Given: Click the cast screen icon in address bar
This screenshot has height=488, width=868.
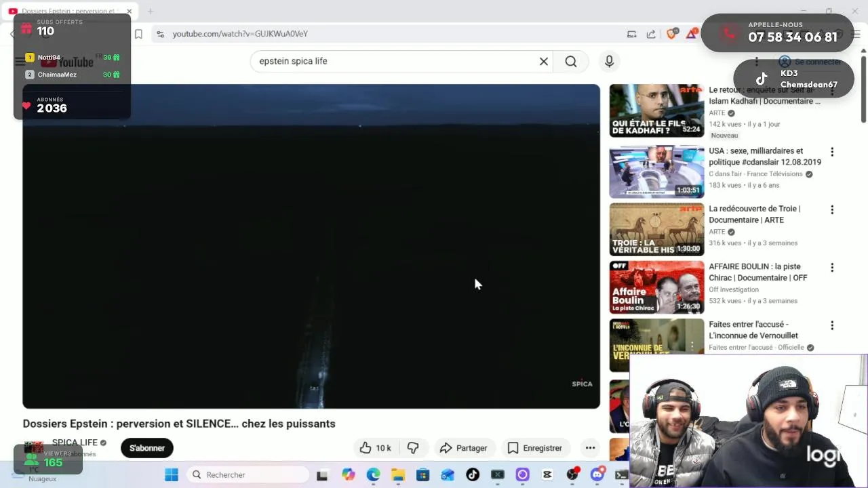Looking at the screenshot, I should [x=631, y=34].
